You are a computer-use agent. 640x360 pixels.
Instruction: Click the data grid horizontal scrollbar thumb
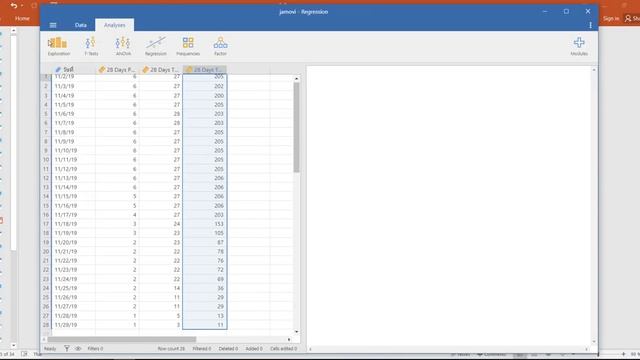122,339
